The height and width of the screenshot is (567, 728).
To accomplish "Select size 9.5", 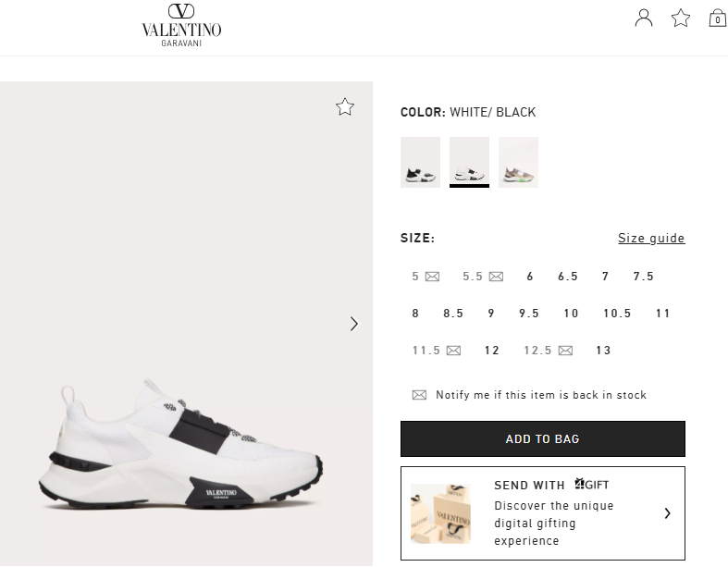I will tap(529, 314).
